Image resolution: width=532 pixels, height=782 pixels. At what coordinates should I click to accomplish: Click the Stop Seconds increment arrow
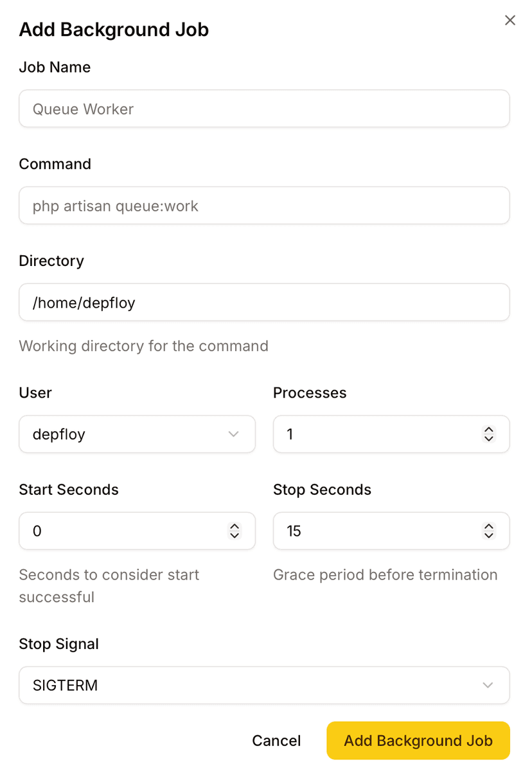click(489, 527)
